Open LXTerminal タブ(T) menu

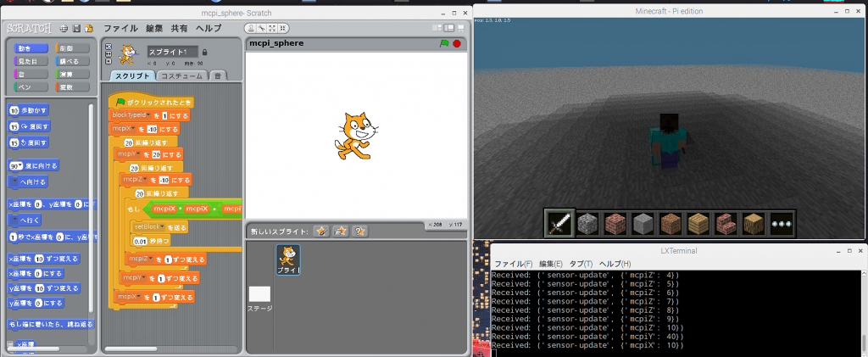[581, 264]
